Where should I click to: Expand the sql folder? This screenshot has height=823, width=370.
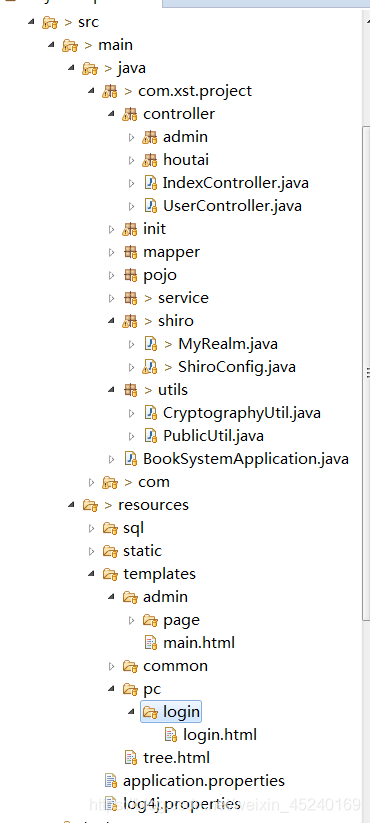coord(91,528)
